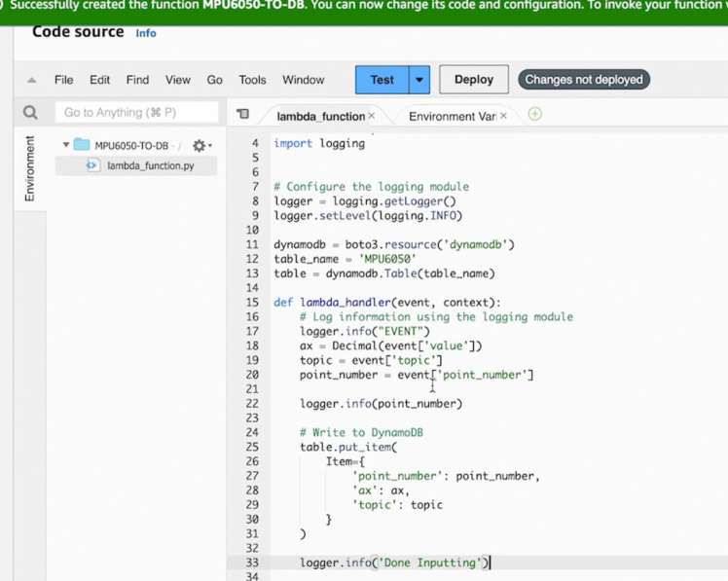
Task: Close the lambda_function tab
Action: tap(371, 116)
